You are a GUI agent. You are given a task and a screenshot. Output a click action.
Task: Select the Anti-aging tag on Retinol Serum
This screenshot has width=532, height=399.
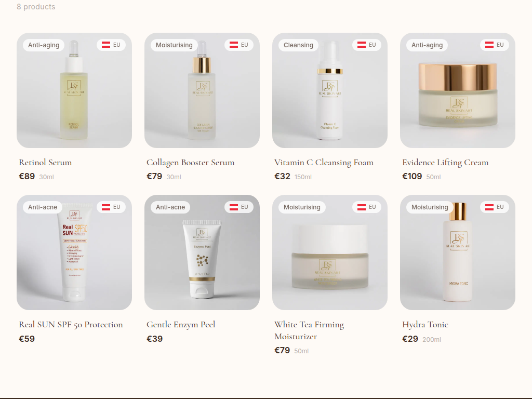(44, 45)
